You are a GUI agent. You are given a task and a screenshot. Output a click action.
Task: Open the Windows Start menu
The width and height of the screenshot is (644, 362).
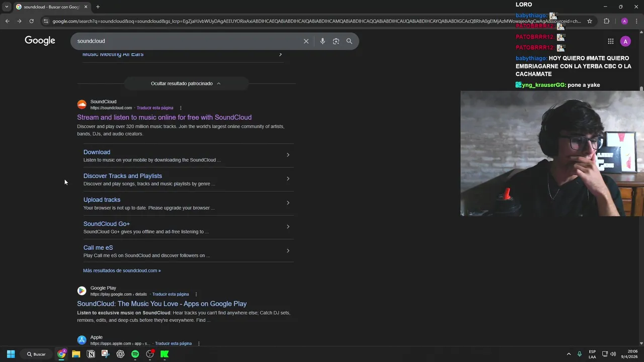[x=11, y=354]
